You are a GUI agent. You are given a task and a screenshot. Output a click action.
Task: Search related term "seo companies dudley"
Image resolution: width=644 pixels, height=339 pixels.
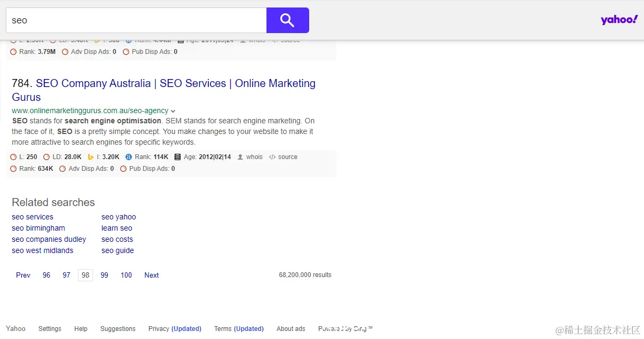49,239
